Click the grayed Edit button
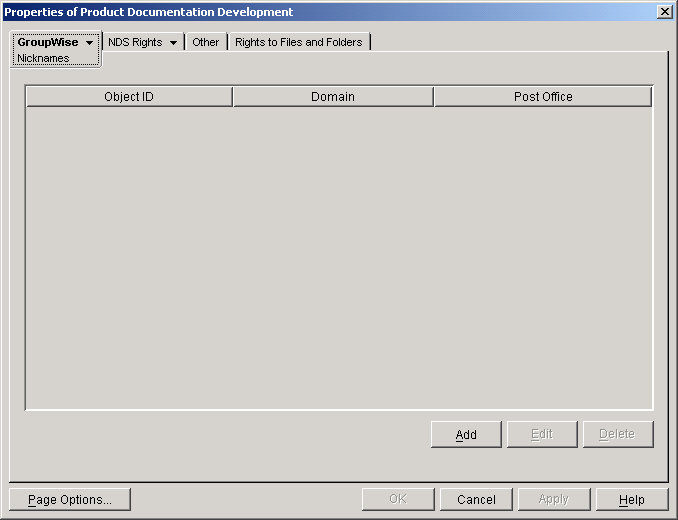 point(542,434)
